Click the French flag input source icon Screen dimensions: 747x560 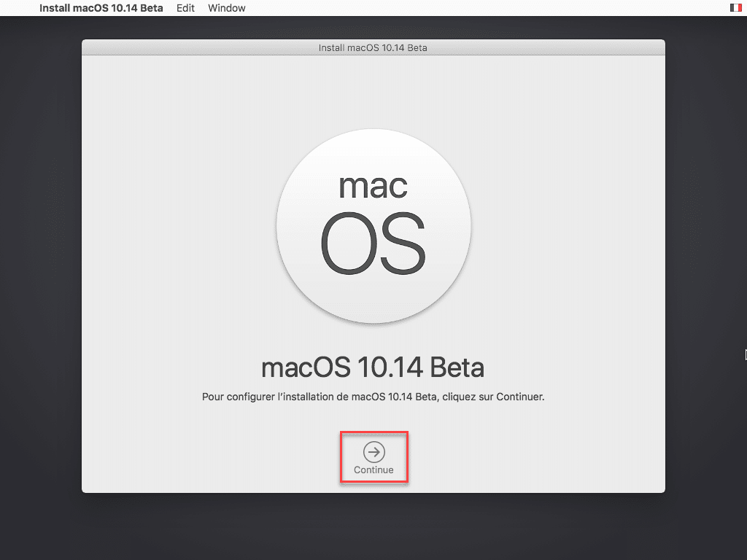click(x=736, y=7)
